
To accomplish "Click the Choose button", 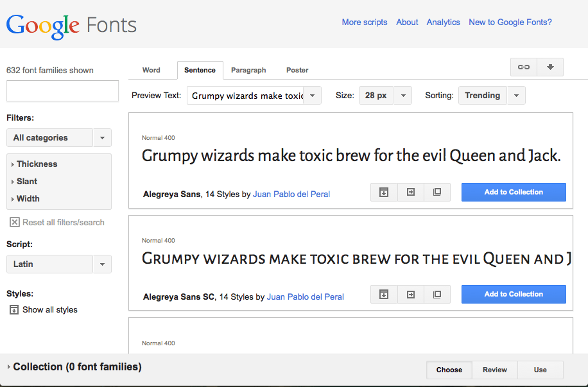I will [449, 370].
